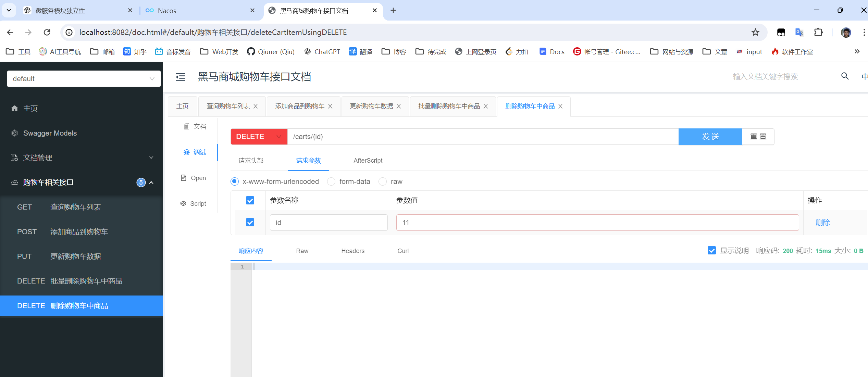The width and height of the screenshot is (868, 377).
Task: Click the id parameter value field
Action: 597,223
